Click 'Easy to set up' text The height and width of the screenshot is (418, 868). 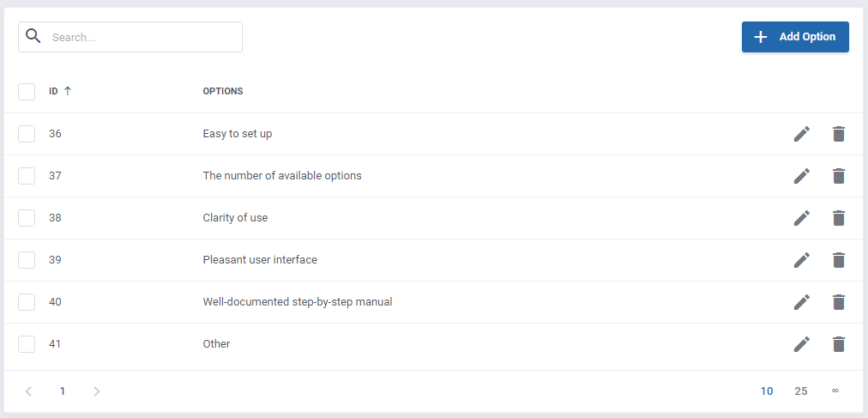[x=238, y=134]
